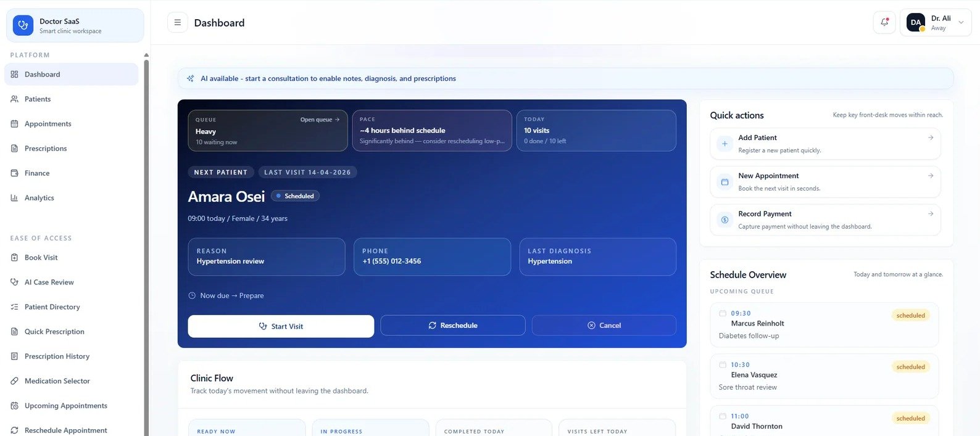Click the calendar icon of 10:30 appointment
This screenshot has height=436, width=980.
point(723,364)
